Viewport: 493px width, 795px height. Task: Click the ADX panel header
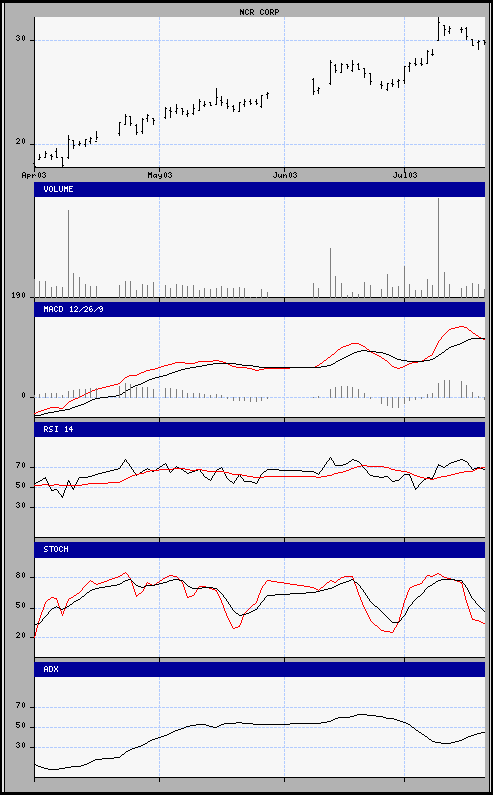260,669
